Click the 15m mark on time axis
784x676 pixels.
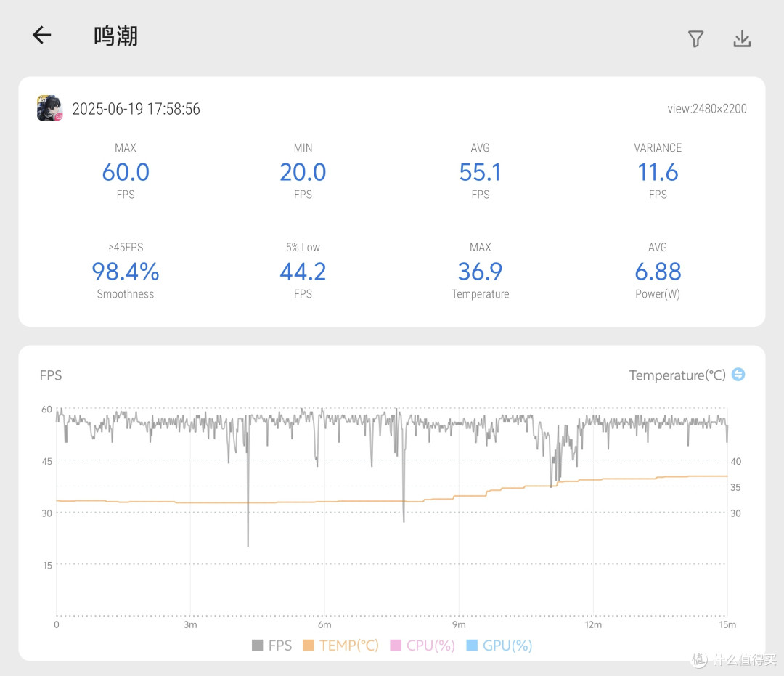[x=727, y=624]
